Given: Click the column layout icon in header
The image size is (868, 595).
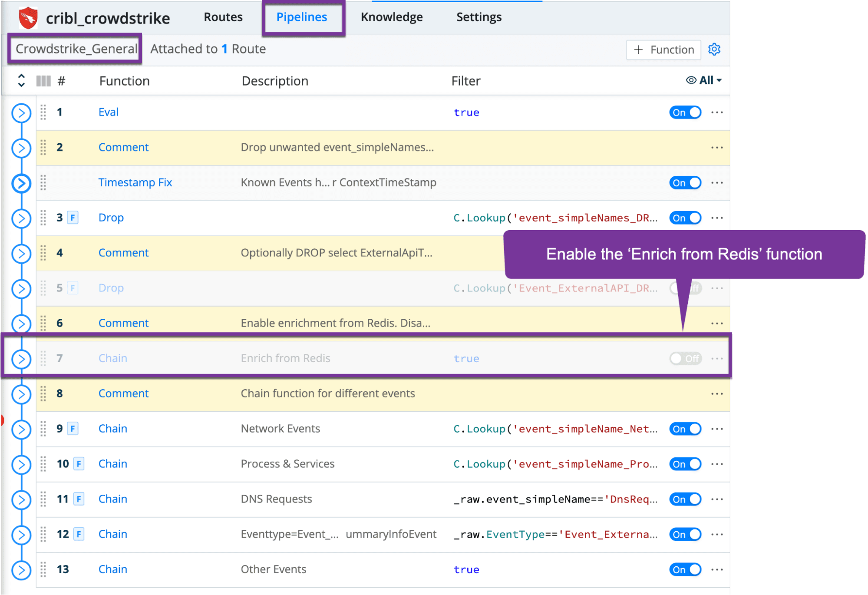Looking at the screenshot, I should point(43,81).
